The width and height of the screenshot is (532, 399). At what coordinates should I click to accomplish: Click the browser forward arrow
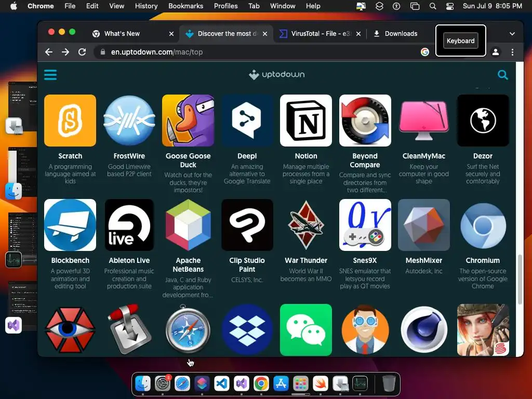click(65, 52)
